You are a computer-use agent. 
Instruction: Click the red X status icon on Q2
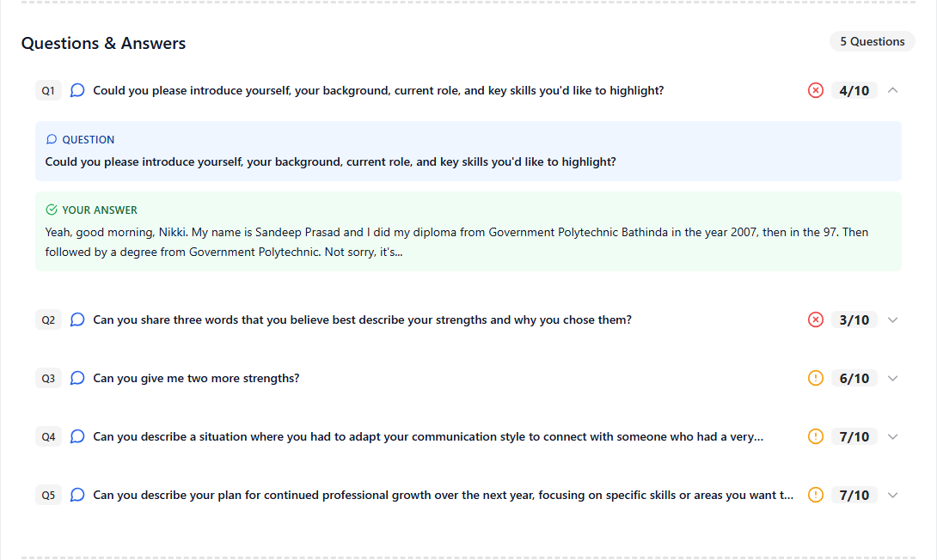tap(816, 320)
